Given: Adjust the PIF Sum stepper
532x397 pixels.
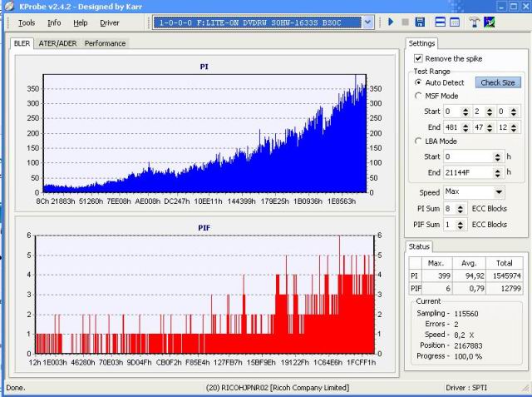Looking at the screenshot, I should (460, 225).
